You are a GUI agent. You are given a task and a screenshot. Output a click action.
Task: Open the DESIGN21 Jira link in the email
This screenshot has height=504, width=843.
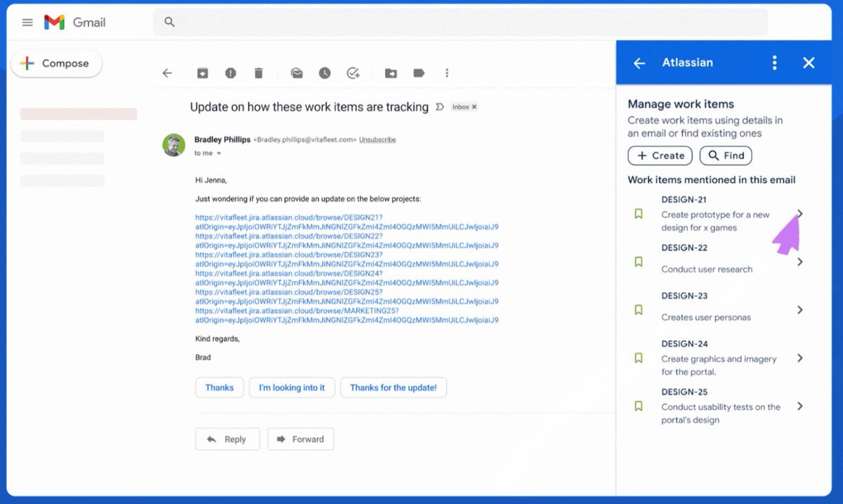tap(347, 223)
